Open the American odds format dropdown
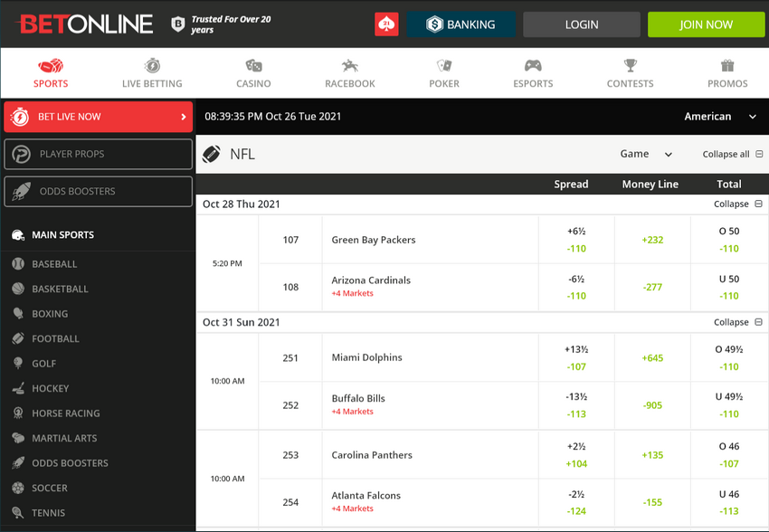Viewport: 769px width, 532px height. pyautogui.click(x=719, y=116)
